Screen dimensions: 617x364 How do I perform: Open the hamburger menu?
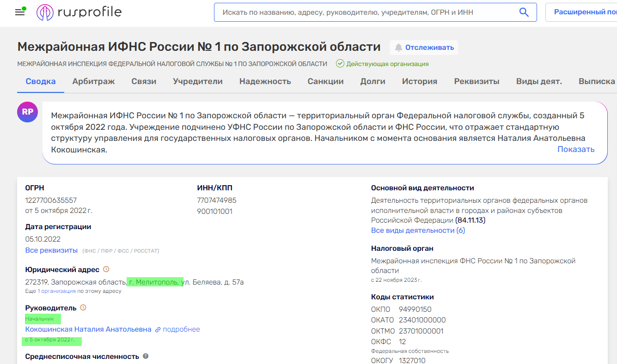(19, 12)
